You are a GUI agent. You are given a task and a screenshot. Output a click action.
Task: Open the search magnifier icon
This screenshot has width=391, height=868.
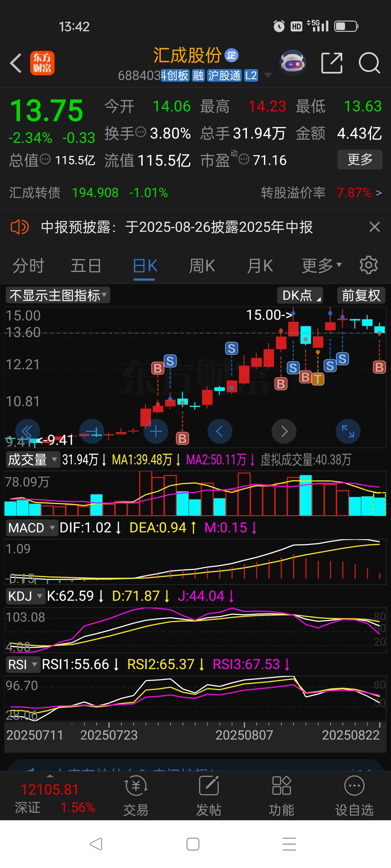click(x=369, y=63)
